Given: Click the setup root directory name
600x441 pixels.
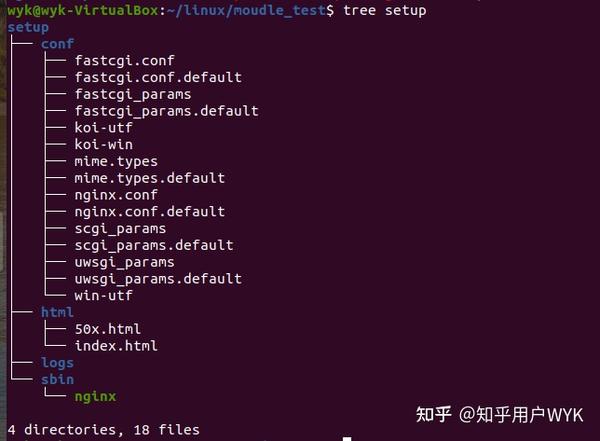Looking at the screenshot, I should 28,28.
